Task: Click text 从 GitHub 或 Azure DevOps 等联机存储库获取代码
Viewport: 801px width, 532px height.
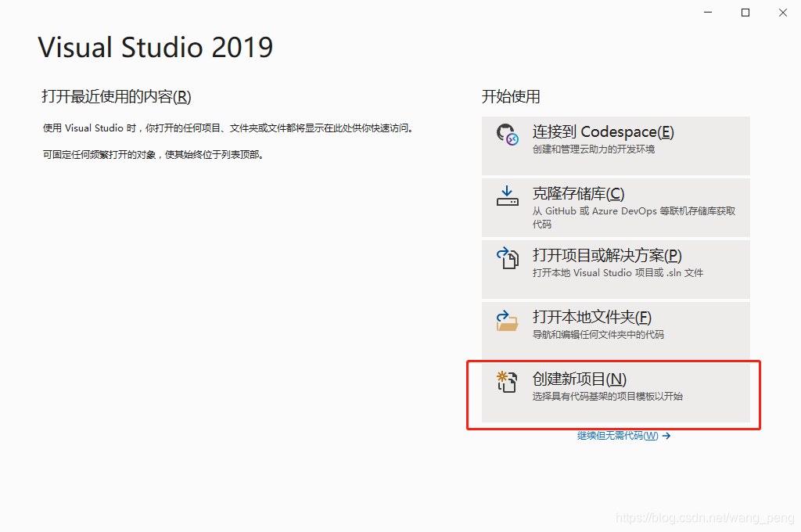Action: pyautogui.click(x=634, y=217)
